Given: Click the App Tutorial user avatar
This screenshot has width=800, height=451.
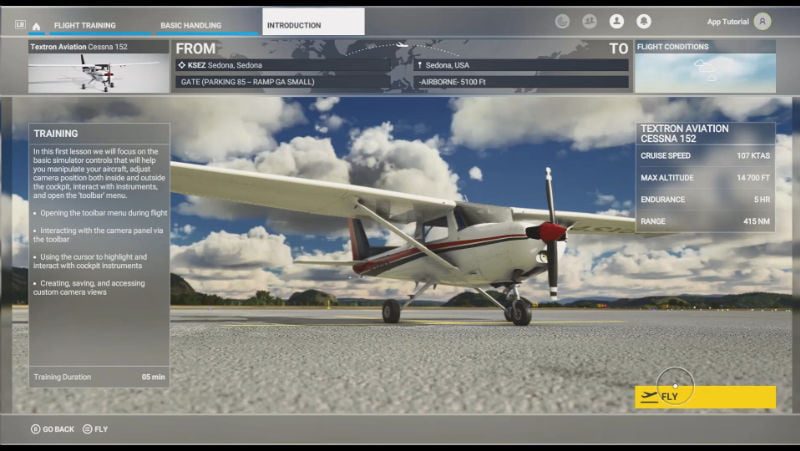Looking at the screenshot, I should pos(762,21).
